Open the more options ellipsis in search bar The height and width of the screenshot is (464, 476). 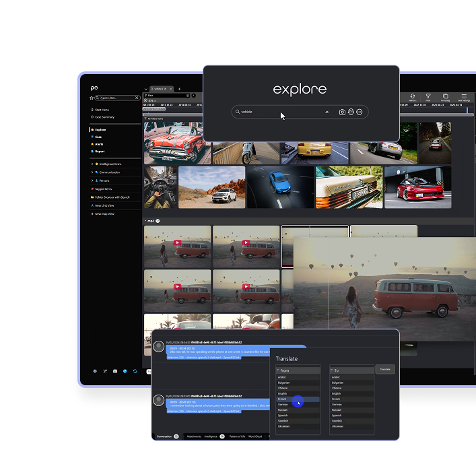[x=360, y=112]
